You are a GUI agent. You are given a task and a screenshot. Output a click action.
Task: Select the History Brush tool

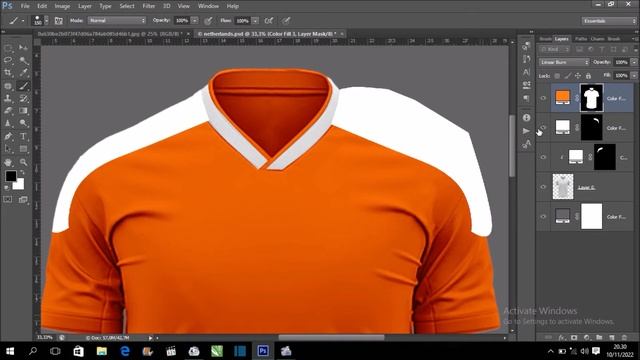pos(23,98)
